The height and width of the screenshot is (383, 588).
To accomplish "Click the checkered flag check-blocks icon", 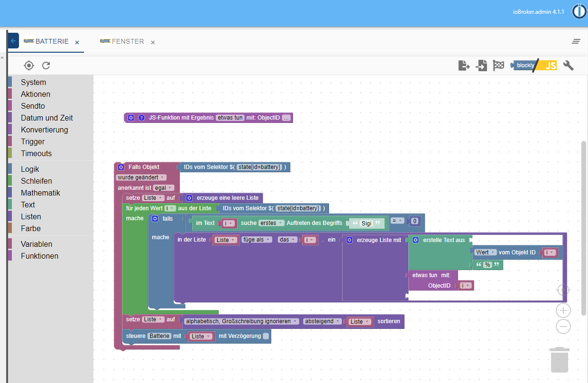I will point(498,65).
